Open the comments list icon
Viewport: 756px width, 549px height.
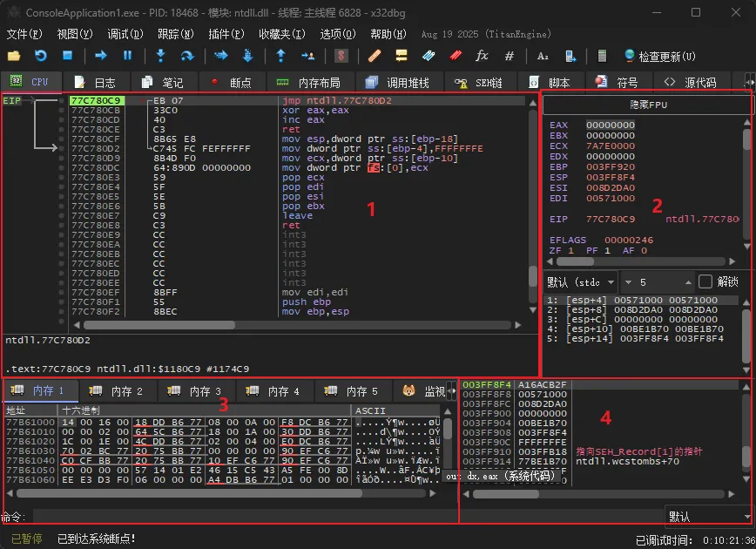point(402,56)
